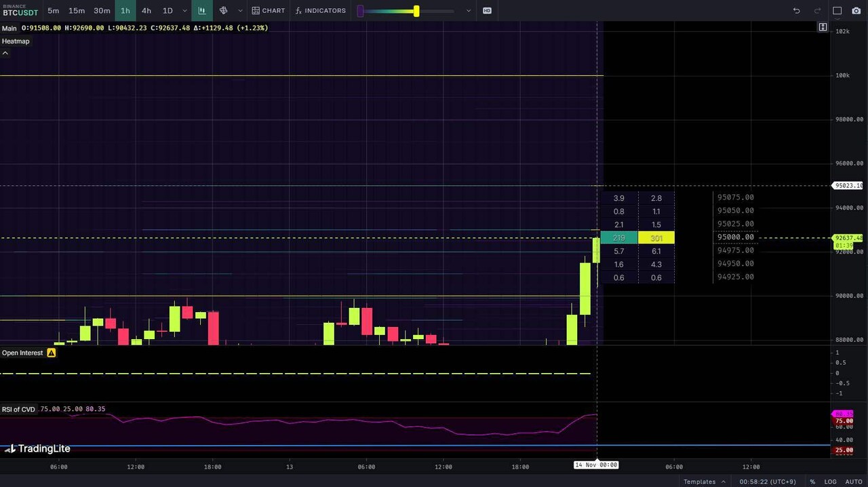The width and height of the screenshot is (868, 487).
Task: Click the BTCUSDT symbol selector
Action: (20, 11)
